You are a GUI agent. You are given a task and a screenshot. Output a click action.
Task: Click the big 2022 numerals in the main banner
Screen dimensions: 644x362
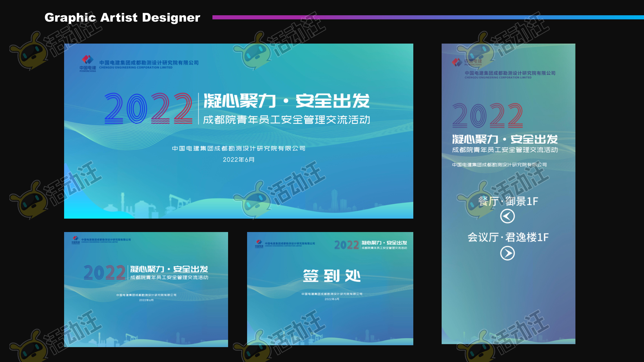148,108
